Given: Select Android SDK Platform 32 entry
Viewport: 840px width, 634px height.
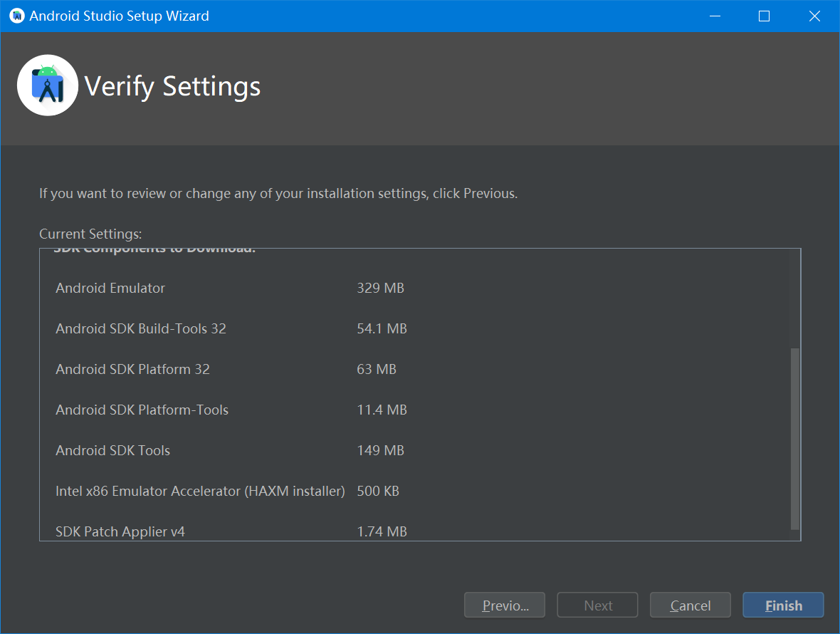Looking at the screenshot, I should [x=133, y=369].
